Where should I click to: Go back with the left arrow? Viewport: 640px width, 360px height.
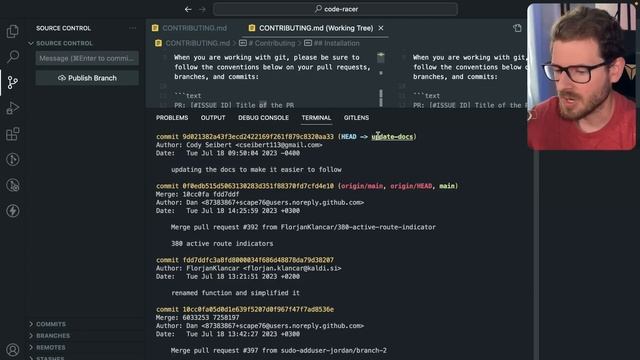tap(188, 9)
